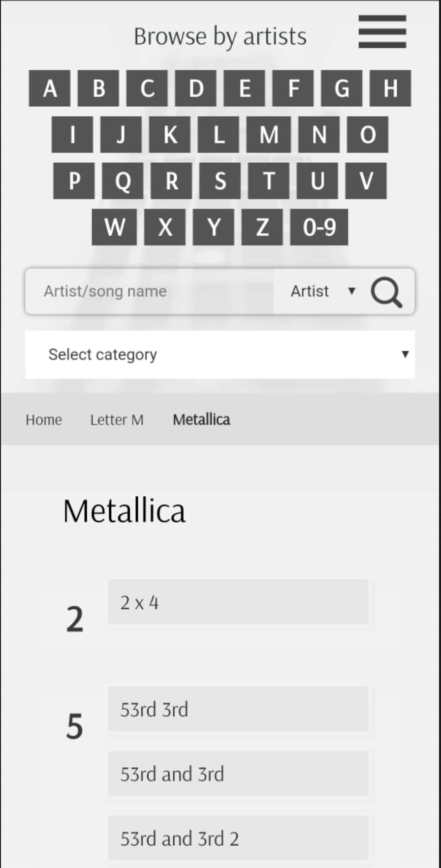Click the Metallica breadcrumb item
The image size is (441, 868).
(201, 419)
